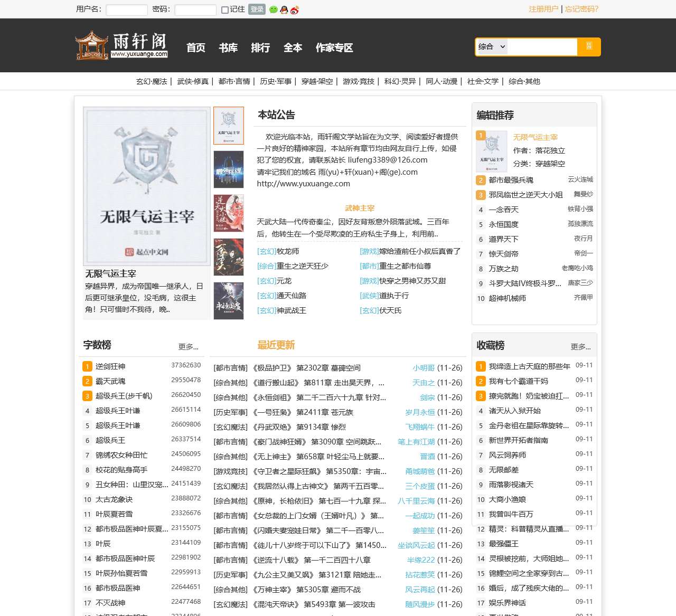The height and width of the screenshot is (616, 676).
Task: Open the large 无限气运主宰 featured cover
Action: 146,186
